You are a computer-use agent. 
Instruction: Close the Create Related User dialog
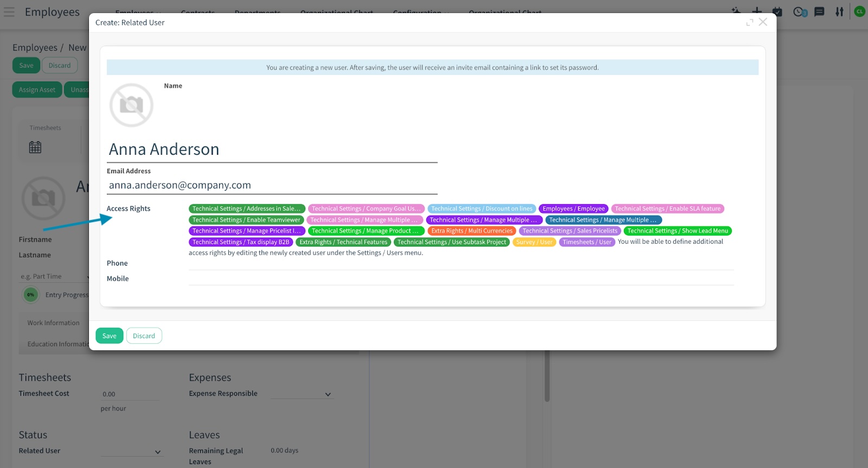tap(763, 22)
